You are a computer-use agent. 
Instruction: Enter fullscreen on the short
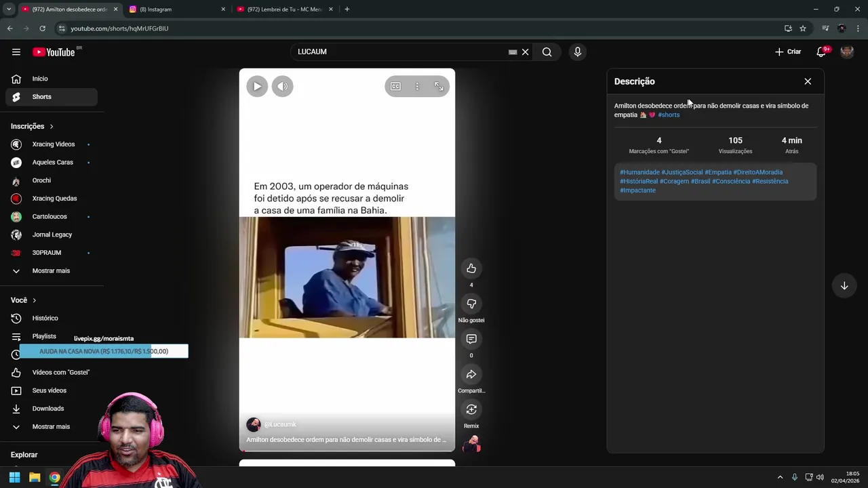pyautogui.click(x=439, y=86)
